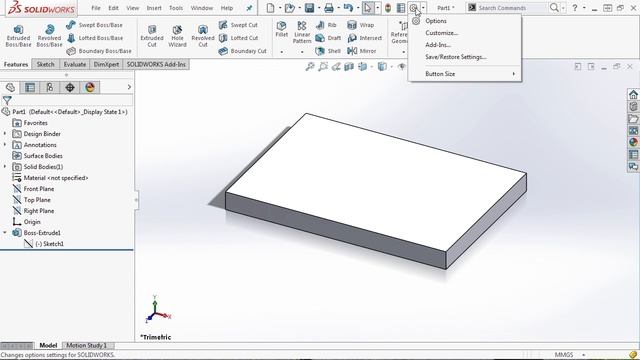Choose Lofted Boss/Base feature
The image size is (640, 360).
[x=94, y=38]
